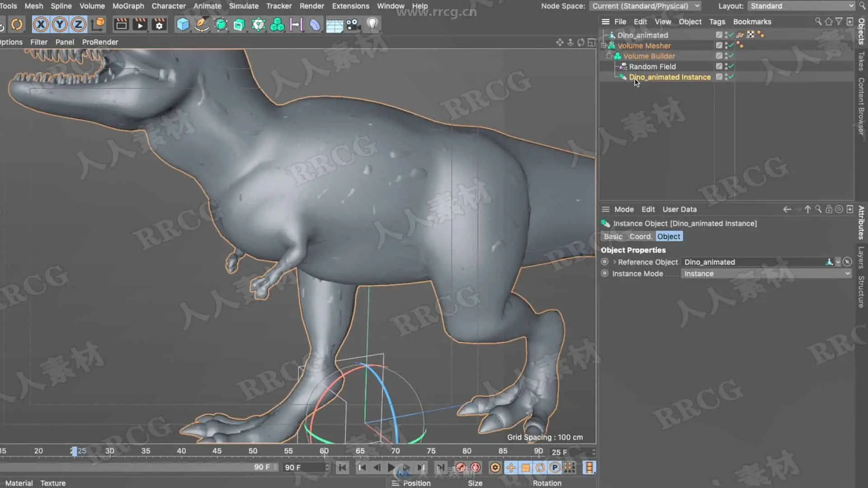Open the Instance Mode dropdown
The height and width of the screenshot is (488, 868).
click(x=766, y=274)
